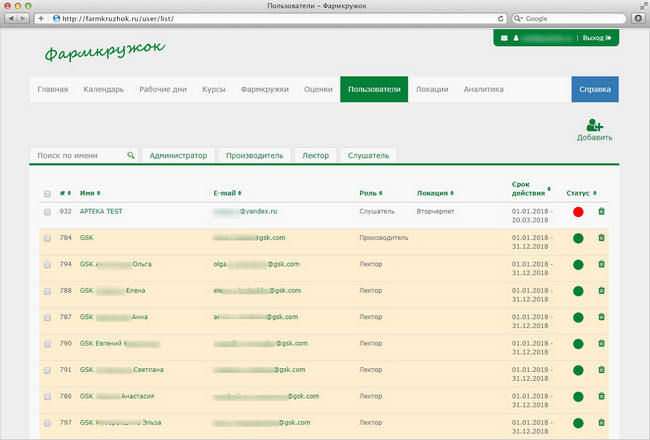Click green status dot in row 784
Screen dimensions: 650x440
578,238
